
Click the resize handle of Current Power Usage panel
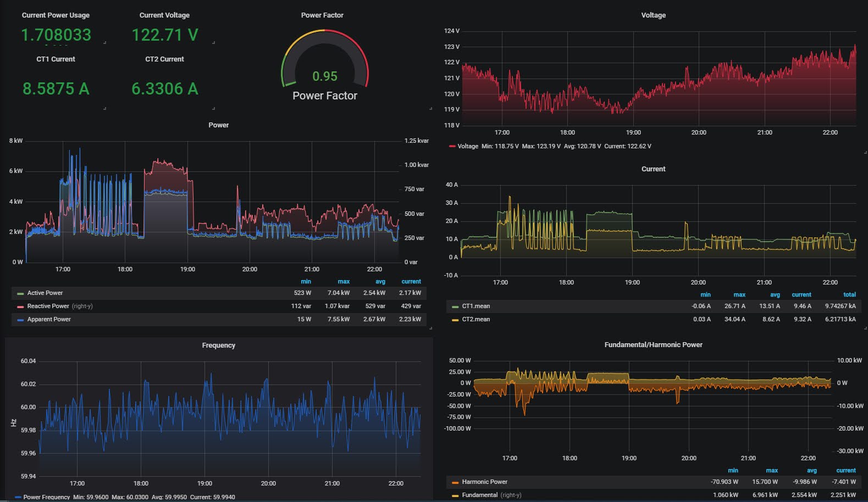(x=104, y=42)
